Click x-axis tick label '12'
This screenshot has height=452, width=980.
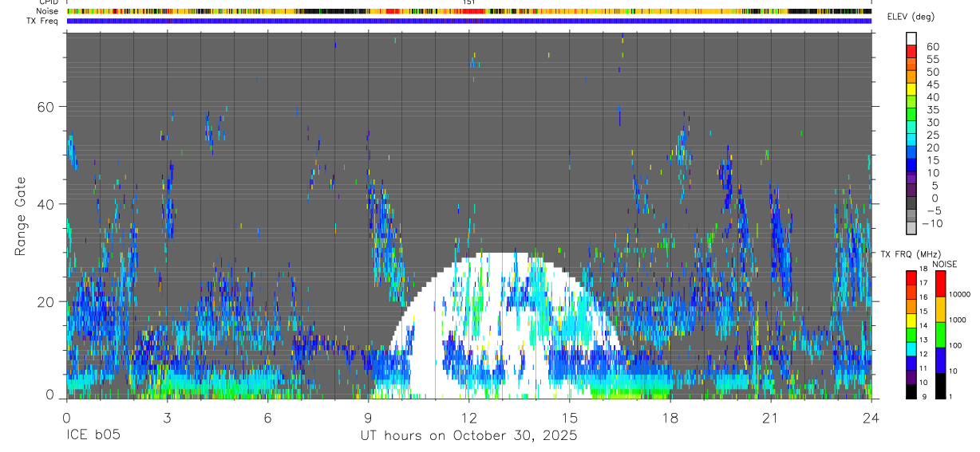(468, 417)
